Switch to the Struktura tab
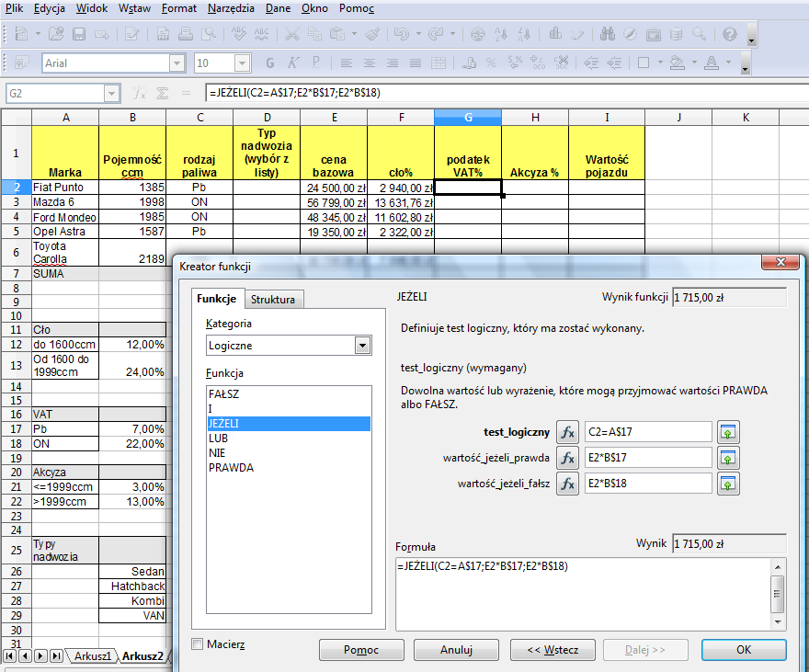The image size is (809, 672). (x=273, y=299)
